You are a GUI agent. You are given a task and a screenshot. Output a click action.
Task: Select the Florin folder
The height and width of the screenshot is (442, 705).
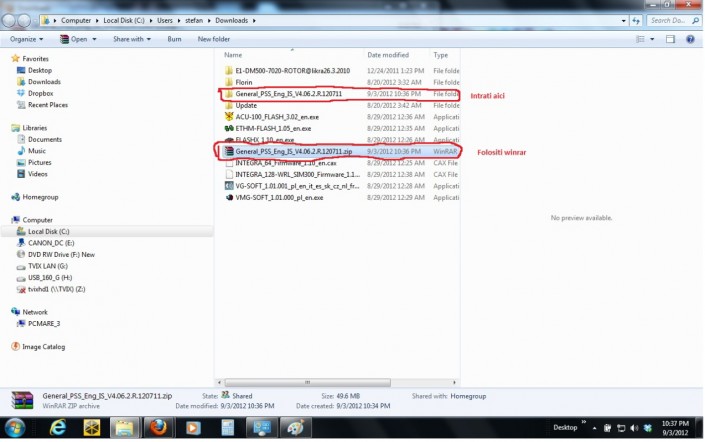pyautogui.click(x=244, y=82)
